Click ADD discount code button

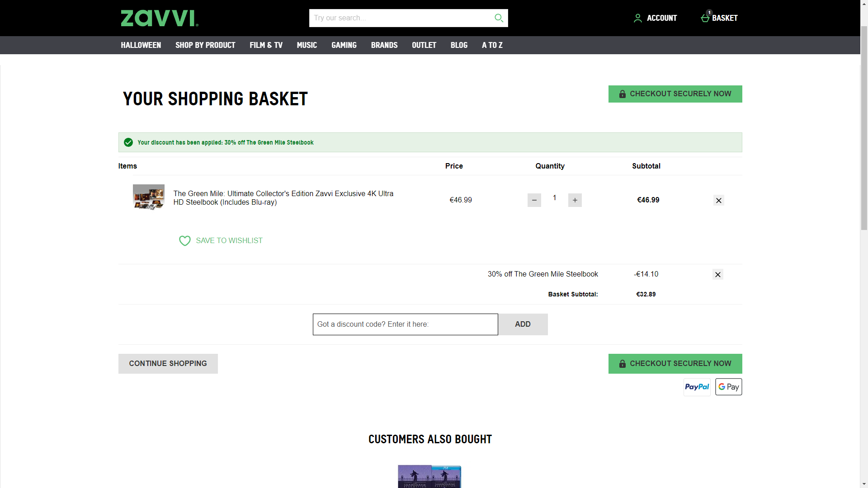point(523,324)
